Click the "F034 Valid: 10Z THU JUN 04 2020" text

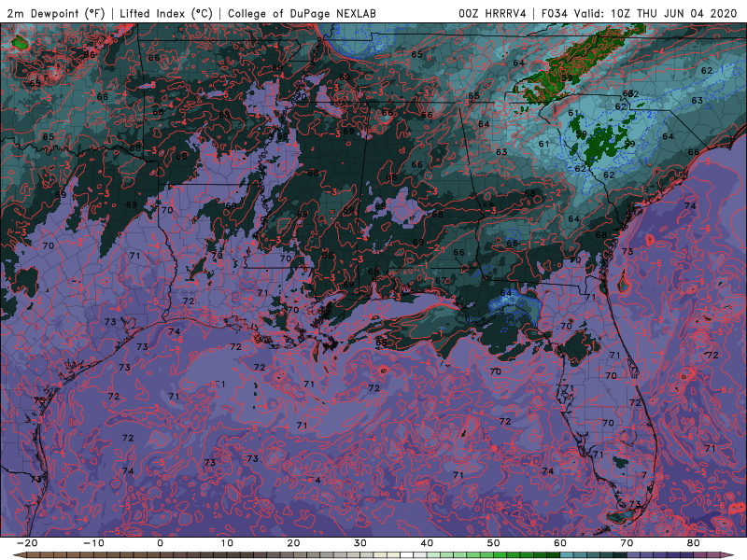[x=640, y=13]
